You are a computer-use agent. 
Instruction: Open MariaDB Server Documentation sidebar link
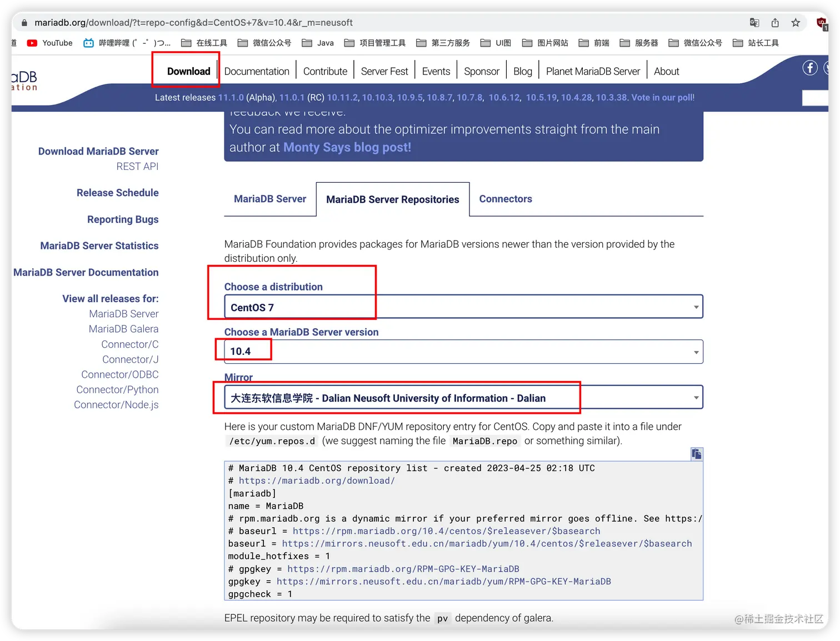[x=86, y=272]
